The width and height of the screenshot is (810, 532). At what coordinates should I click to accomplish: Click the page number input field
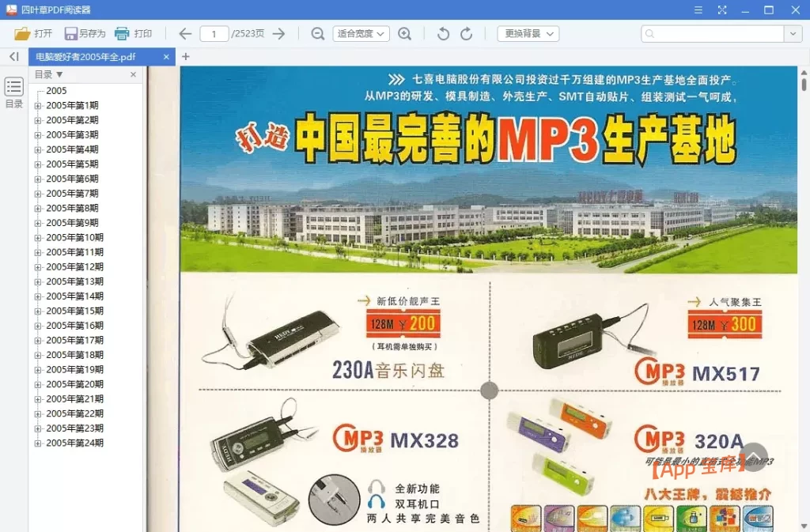(216, 33)
